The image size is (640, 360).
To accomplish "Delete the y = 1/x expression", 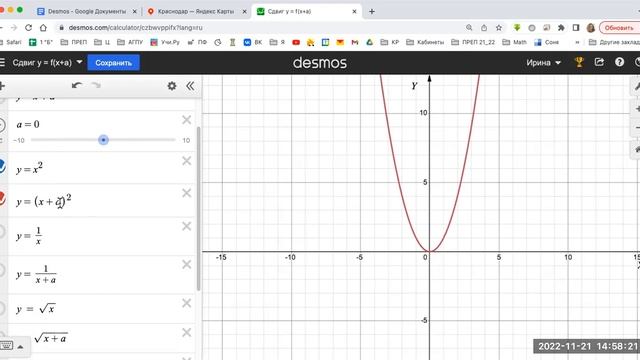I will point(187,226).
